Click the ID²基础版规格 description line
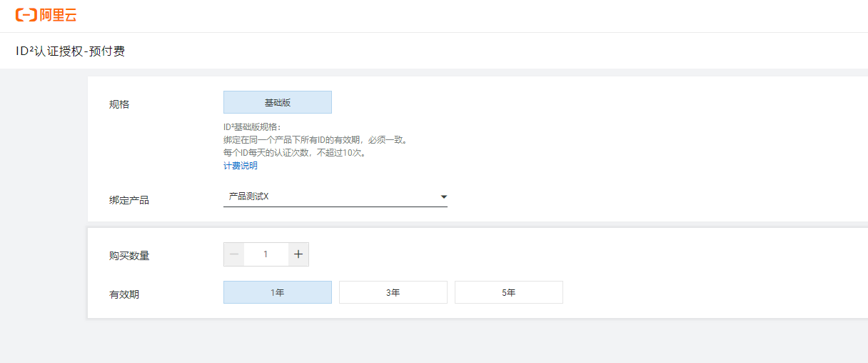 (253, 127)
